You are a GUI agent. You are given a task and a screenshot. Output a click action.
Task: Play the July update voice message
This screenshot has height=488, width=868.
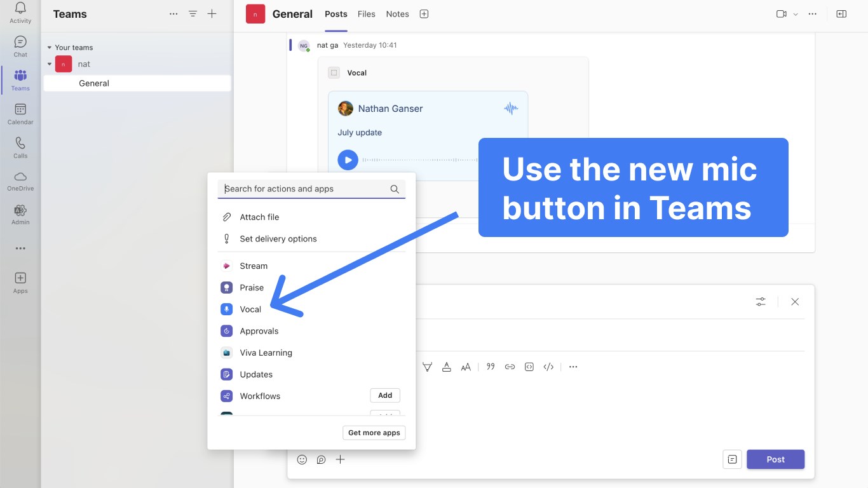(x=348, y=160)
